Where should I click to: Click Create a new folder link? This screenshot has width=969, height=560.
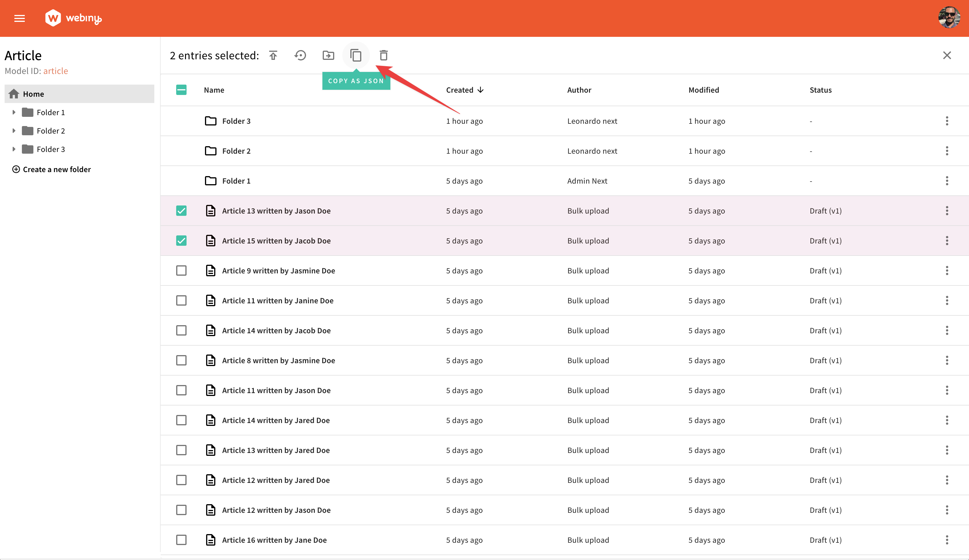(x=51, y=169)
